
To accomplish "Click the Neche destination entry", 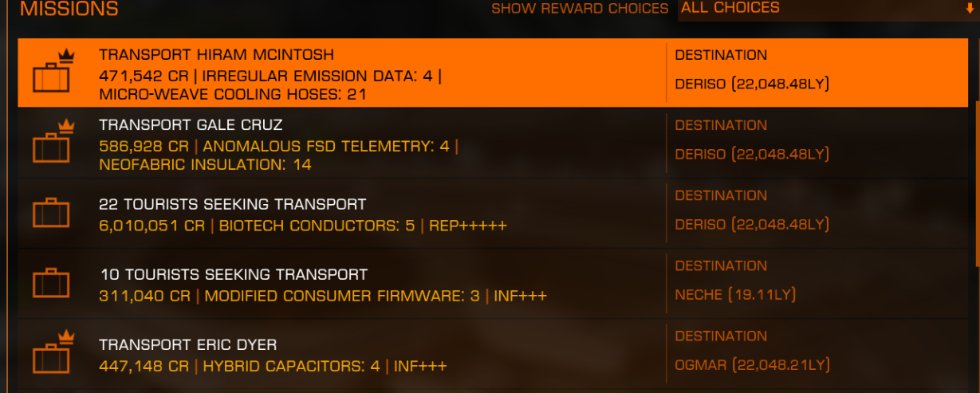I will click(x=735, y=295).
